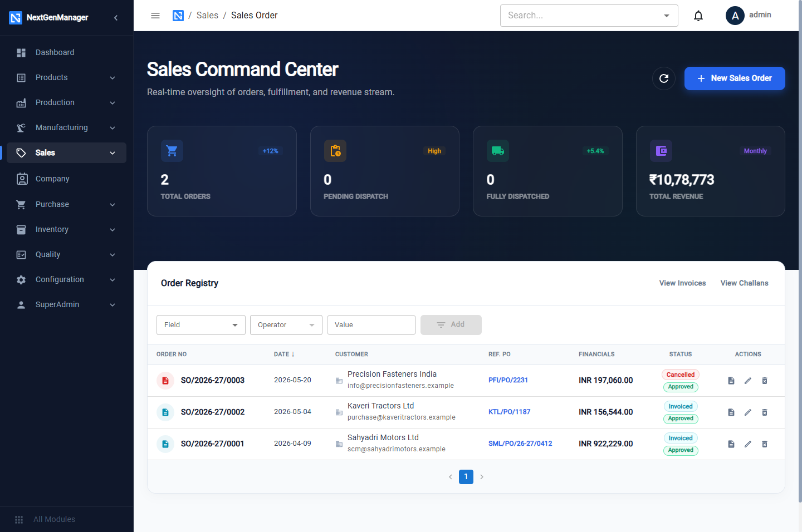Viewport: 802px width, 532px height.
Task: Delete order SO/2026-27/0001
Action: tap(765, 444)
